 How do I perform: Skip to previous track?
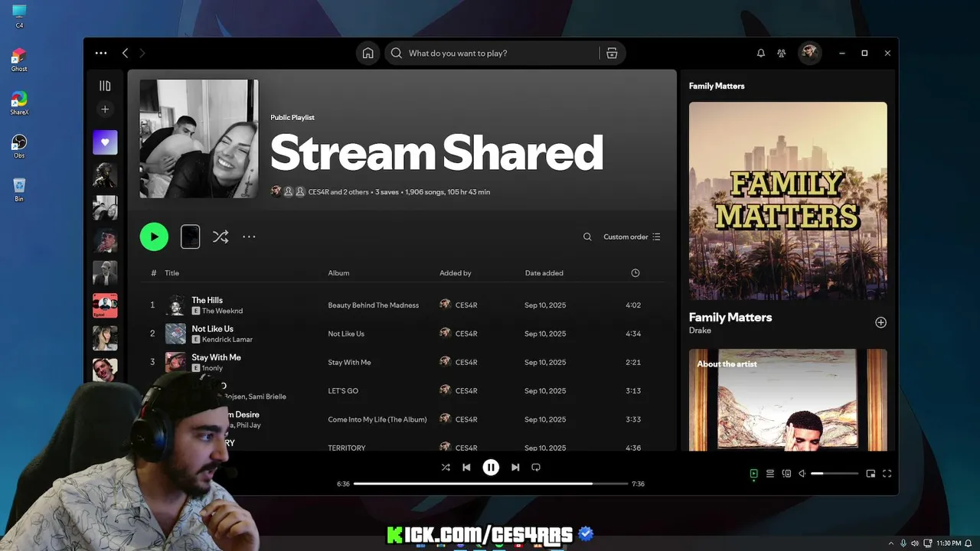click(x=466, y=467)
